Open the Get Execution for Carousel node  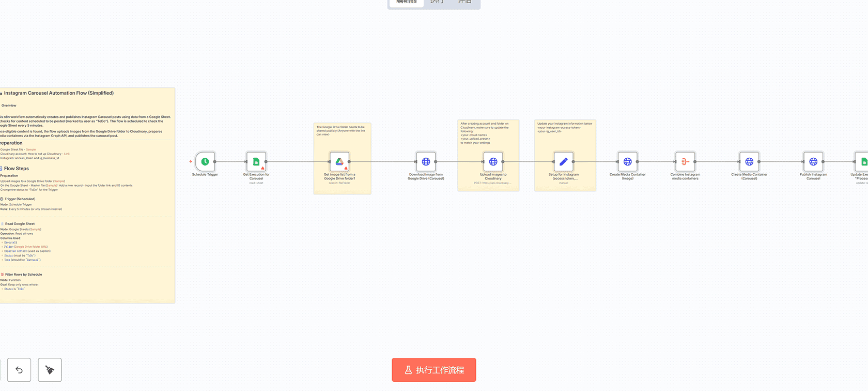256,162
